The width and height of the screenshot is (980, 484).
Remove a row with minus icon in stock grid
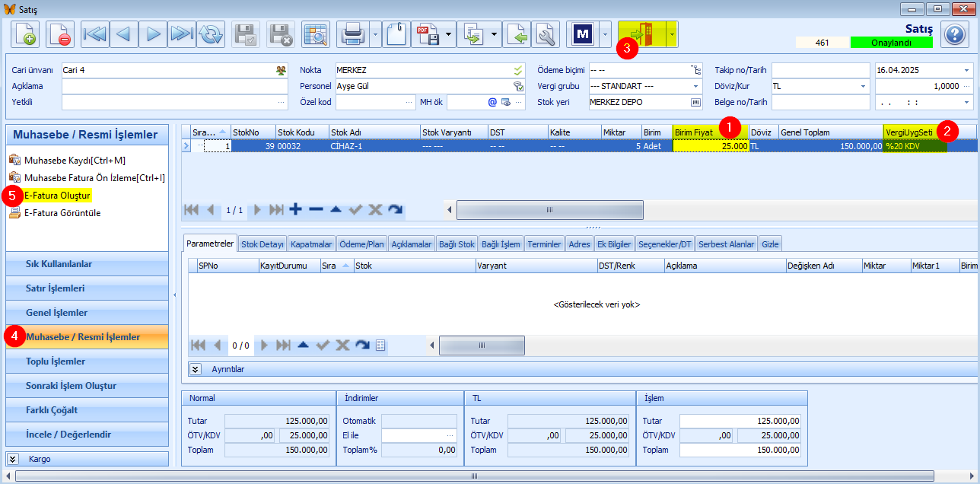(x=316, y=209)
